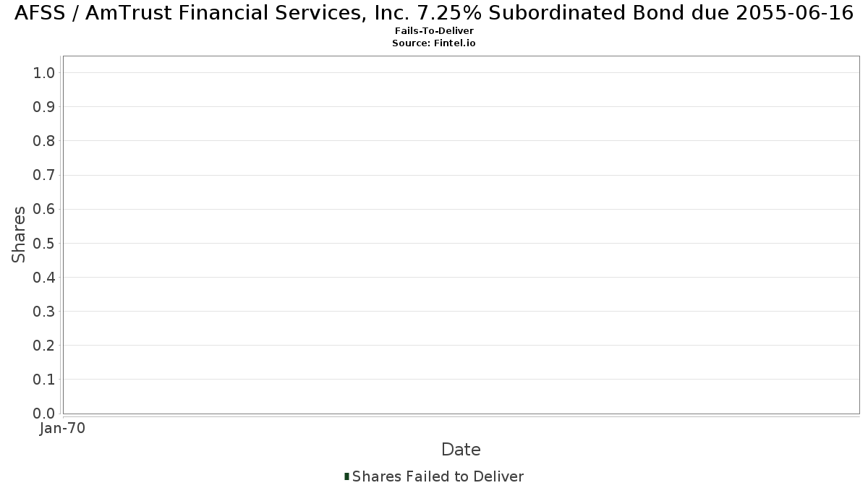Select the 0.5 y-axis tick label
Image resolution: width=868 pixels, height=488 pixels.
click(44, 243)
